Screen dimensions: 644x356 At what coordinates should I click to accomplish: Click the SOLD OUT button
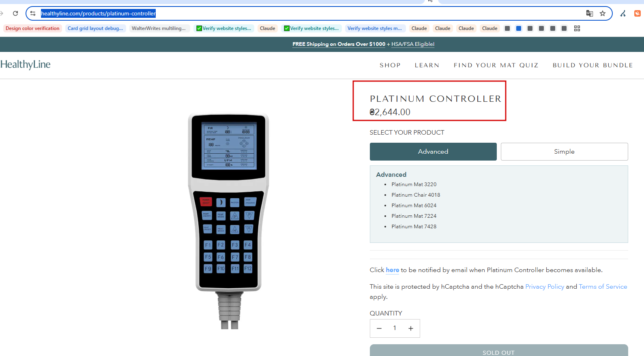(x=499, y=351)
